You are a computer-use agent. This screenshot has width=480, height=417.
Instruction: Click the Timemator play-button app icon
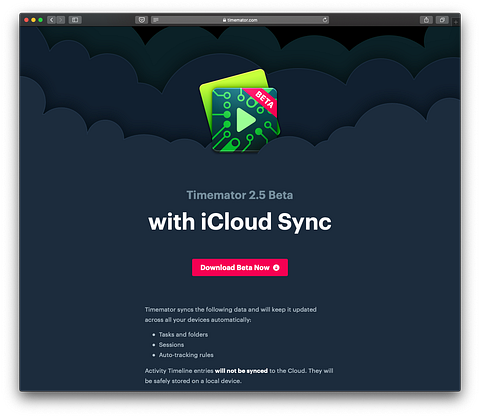click(239, 111)
